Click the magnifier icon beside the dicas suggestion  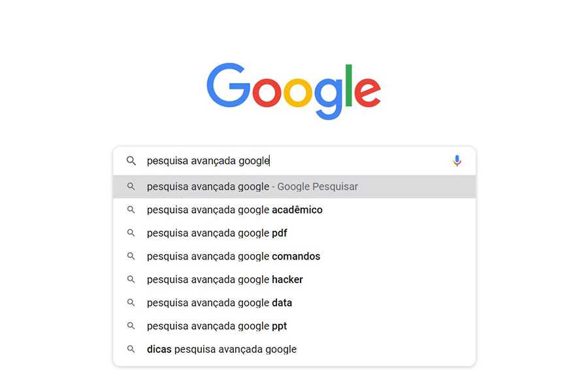[131, 349]
